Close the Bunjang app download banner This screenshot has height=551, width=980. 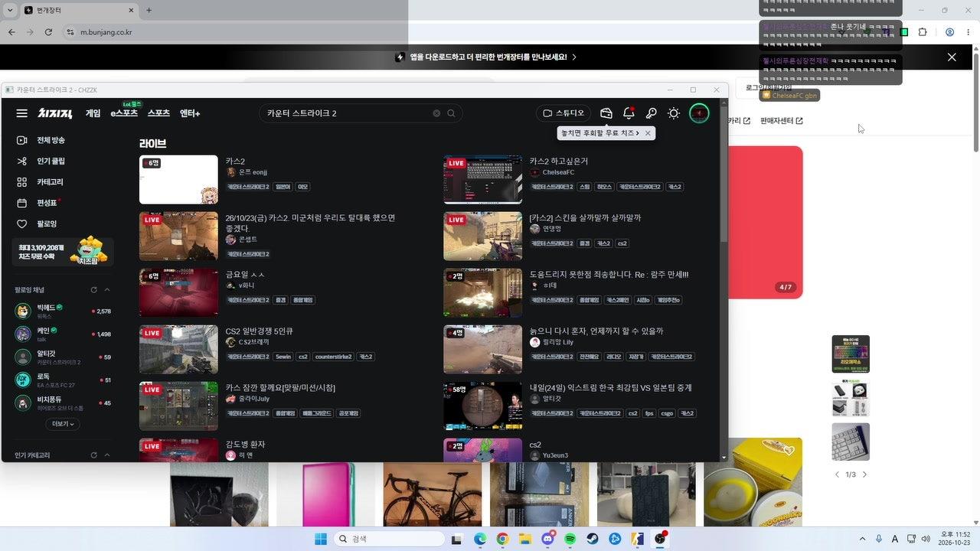point(952,57)
